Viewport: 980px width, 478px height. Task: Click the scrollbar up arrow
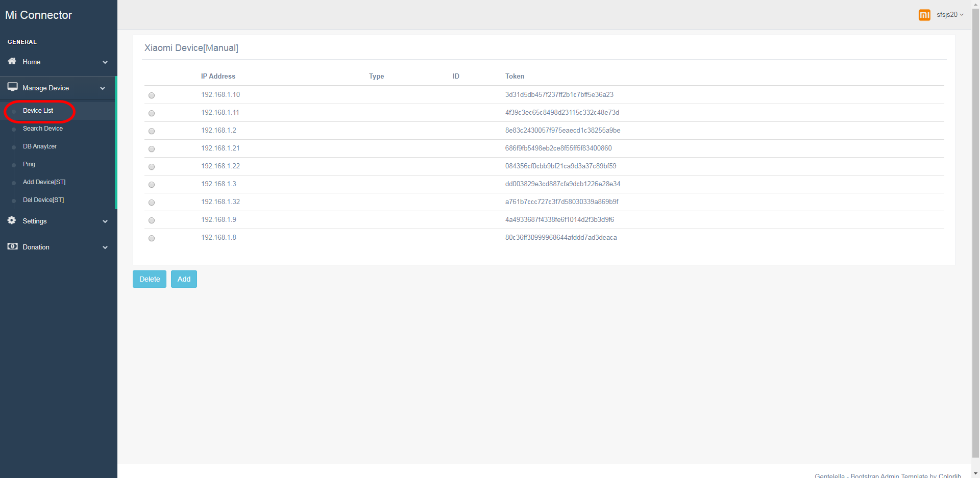(x=975, y=4)
